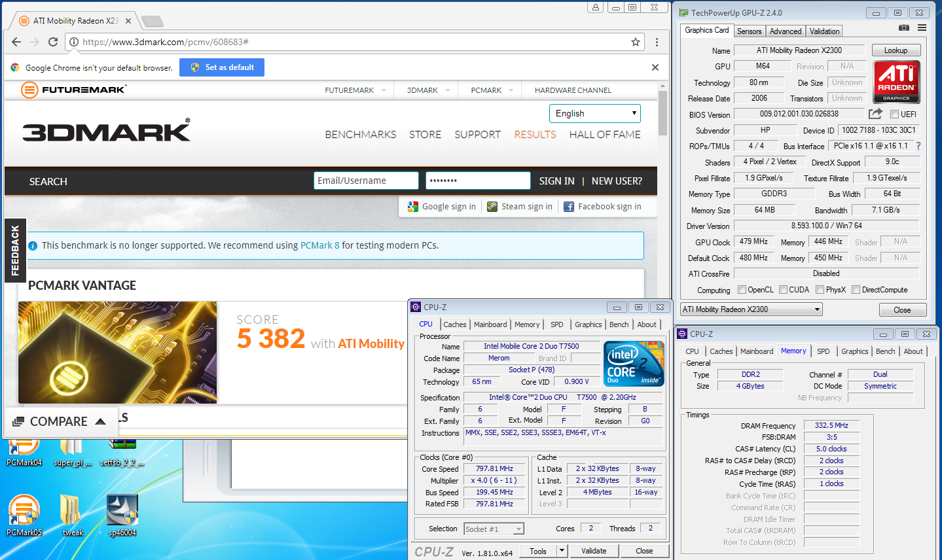942x560 pixels.
Task: Close the ATI Mobility Radeon browser tab
Action: point(128,21)
